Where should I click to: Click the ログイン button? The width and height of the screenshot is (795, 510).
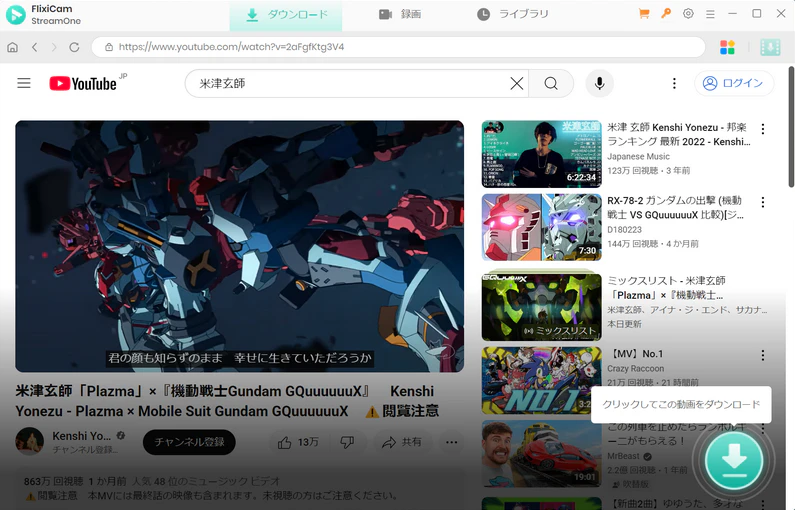pos(734,83)
